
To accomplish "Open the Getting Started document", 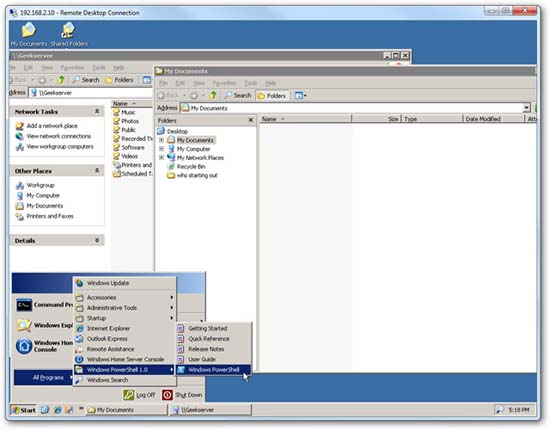I will [207, 328].
